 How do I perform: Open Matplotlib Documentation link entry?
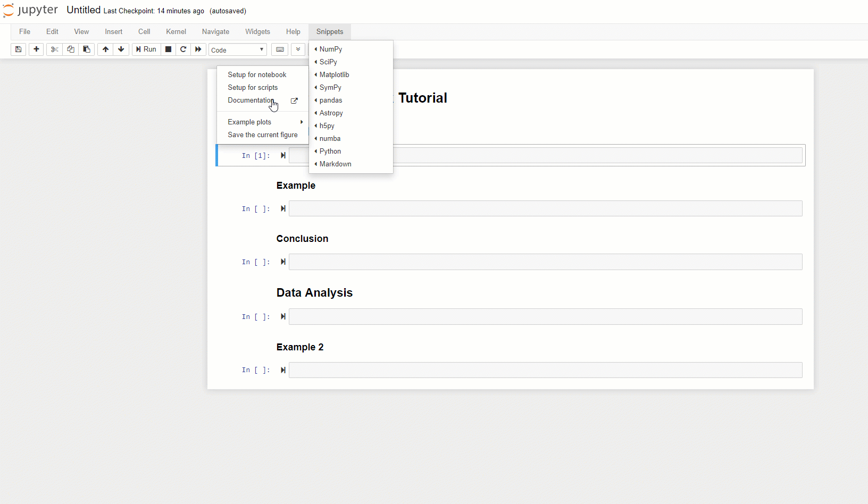263,100
